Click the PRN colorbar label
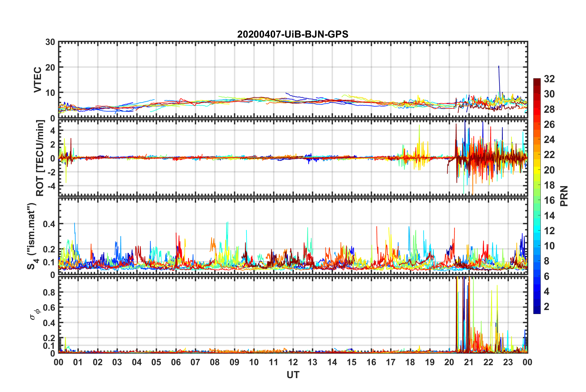The height and width of the screenshot is (392, 586). point(564,196)
